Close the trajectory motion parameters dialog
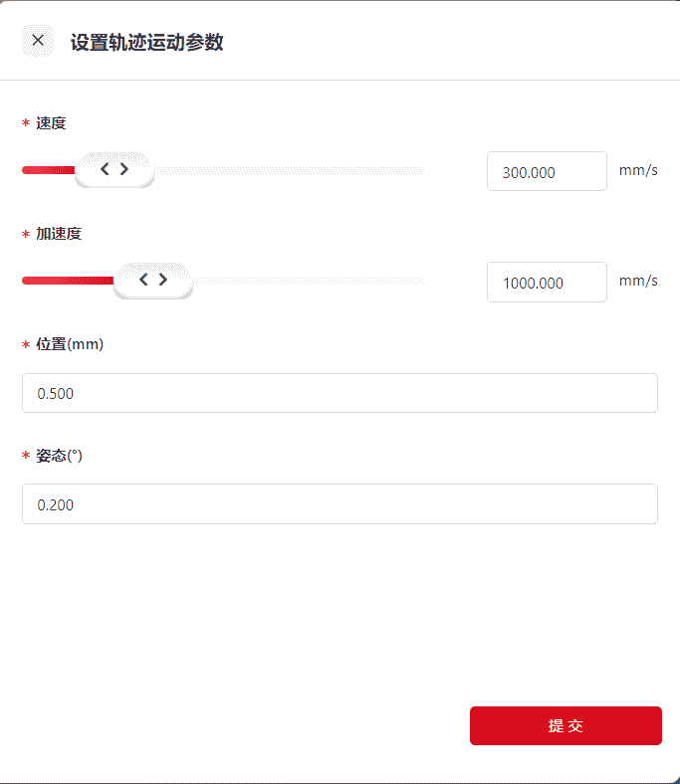 [x=38, y=41]
